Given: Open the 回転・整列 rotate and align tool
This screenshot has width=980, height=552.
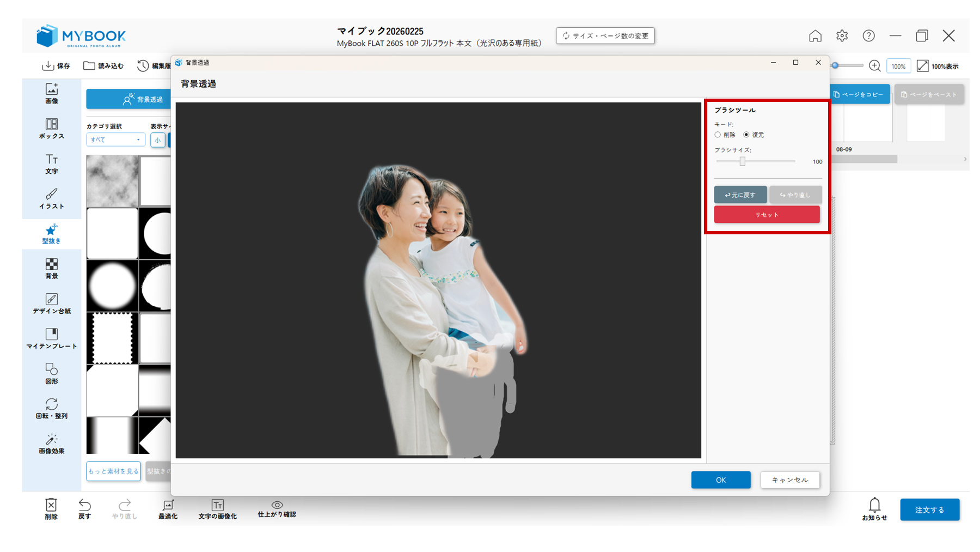Looking at the screenshot, I should click(52, 409).
